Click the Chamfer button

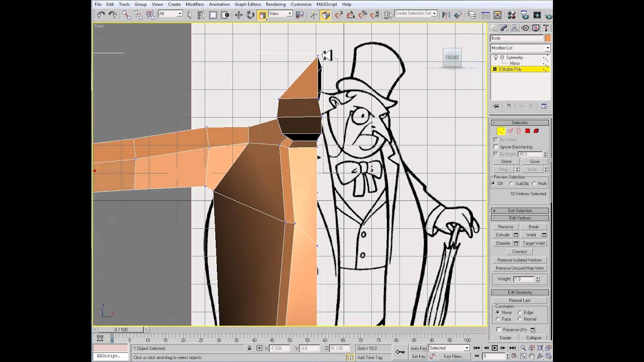[503, 243]
